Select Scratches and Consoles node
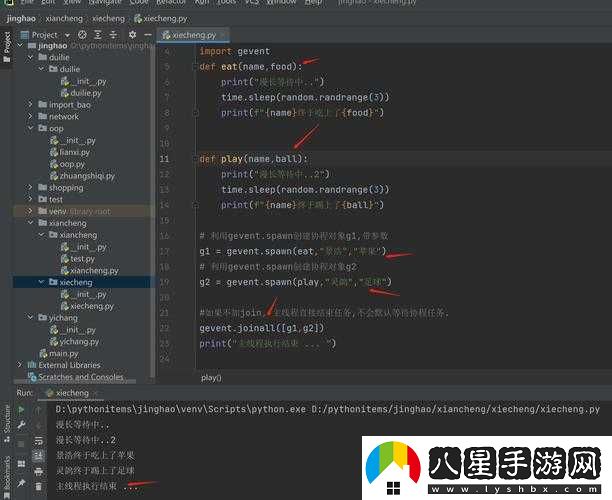 (x=76, y=377)
